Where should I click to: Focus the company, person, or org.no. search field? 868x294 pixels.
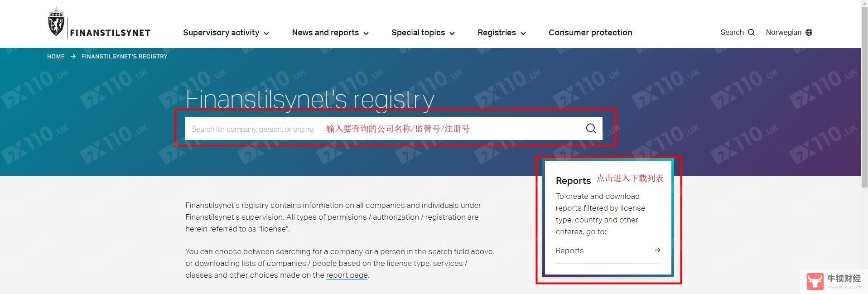[394, 129]
